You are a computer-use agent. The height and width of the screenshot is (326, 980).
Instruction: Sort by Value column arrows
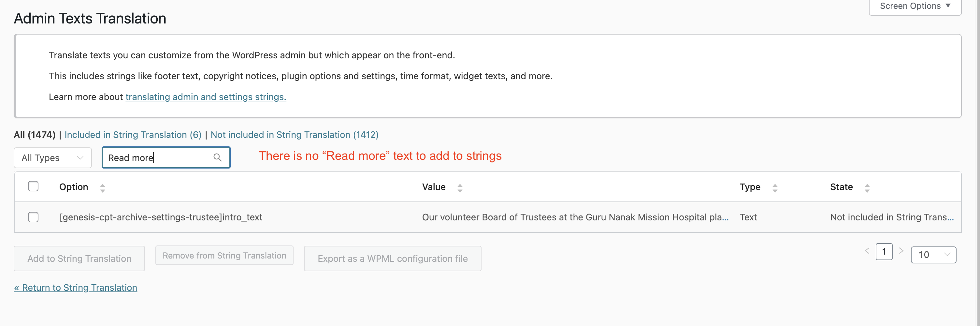(460, 188)
